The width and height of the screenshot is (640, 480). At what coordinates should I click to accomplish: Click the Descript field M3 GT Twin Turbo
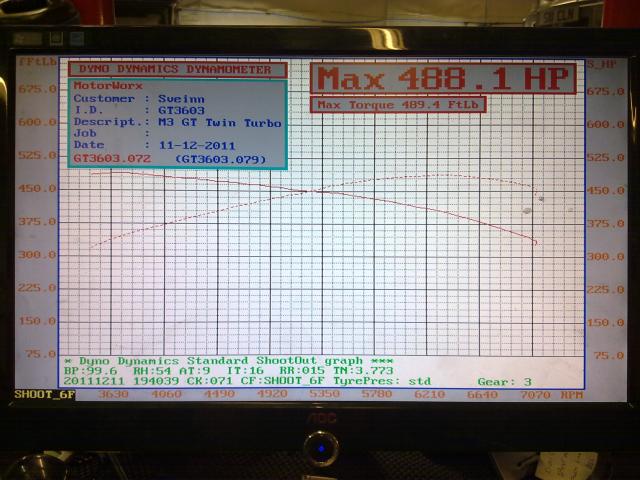(220, 122)
